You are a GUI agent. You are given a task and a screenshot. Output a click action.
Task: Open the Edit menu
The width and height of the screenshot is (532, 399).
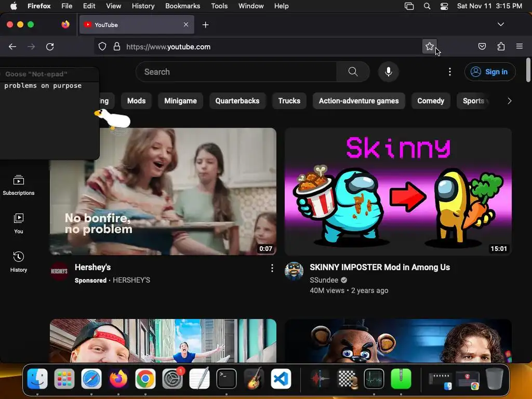click(x=89, y=6)
